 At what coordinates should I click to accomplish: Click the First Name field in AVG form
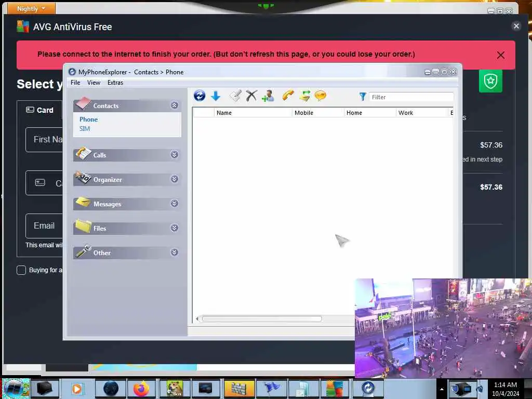pyautogui.click(x=44, y=140)
